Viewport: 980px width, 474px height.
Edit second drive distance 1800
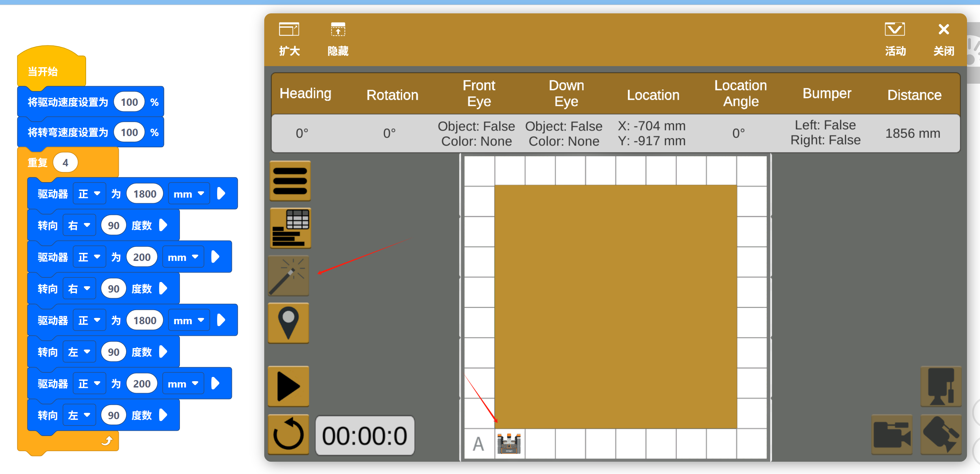point(144,320)
